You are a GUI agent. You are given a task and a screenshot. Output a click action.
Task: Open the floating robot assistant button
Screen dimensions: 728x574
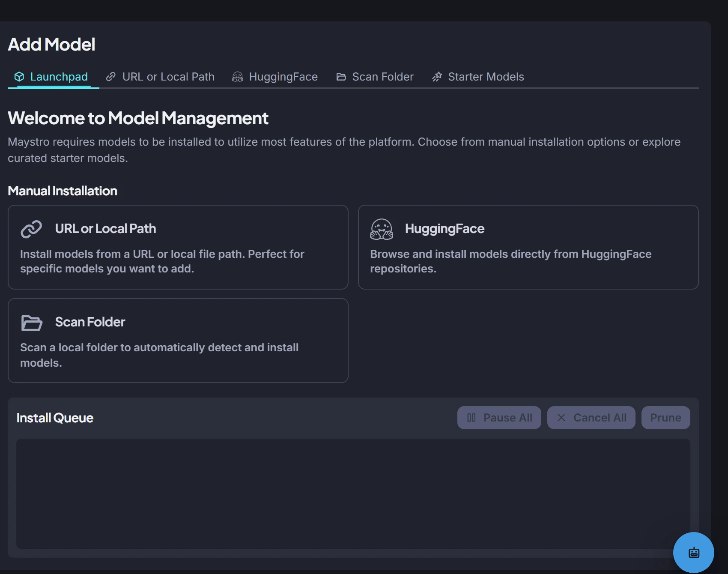coord(694,553)
